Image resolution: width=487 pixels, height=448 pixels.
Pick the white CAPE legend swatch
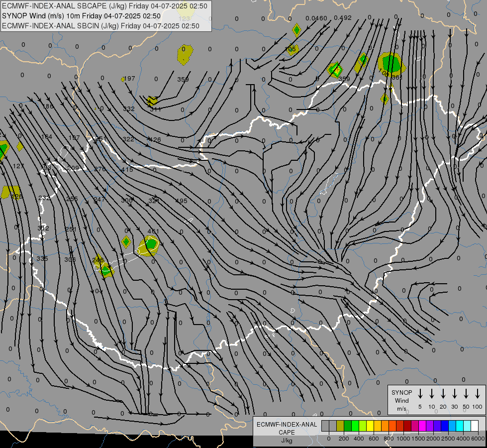tap(475, 426)
